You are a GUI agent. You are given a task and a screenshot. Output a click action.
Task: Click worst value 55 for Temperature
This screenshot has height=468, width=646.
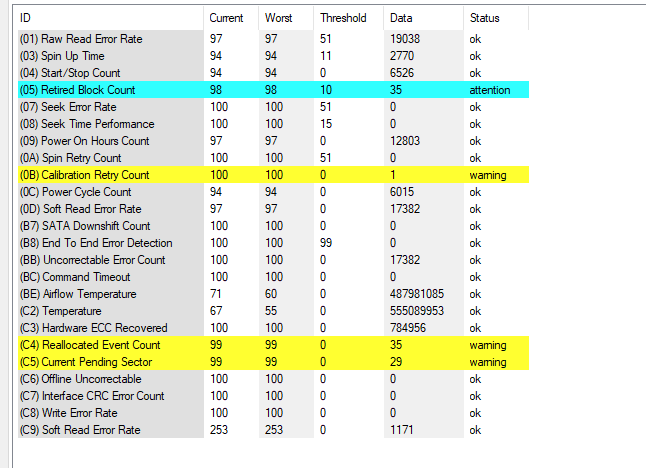(x=271, y=311)
